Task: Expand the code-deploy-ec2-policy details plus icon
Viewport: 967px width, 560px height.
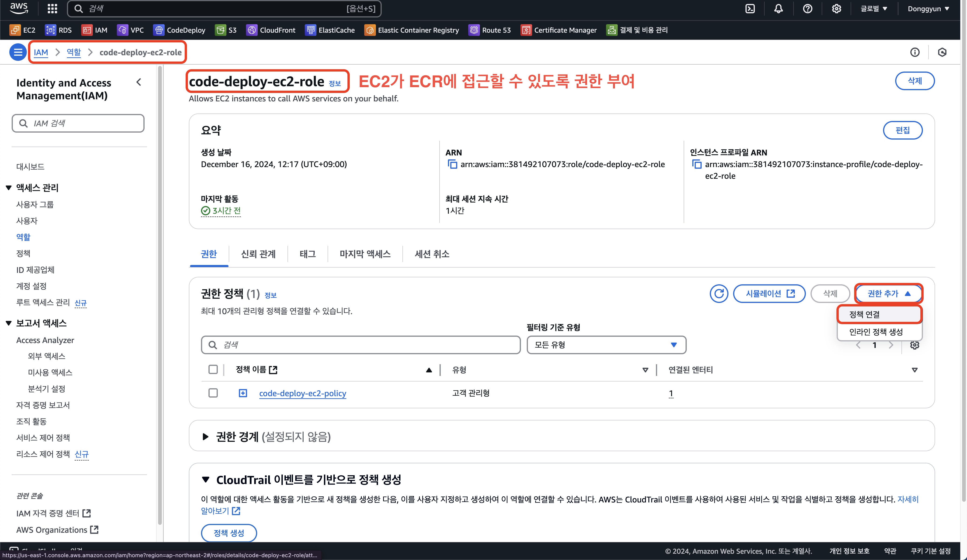Action: (x=243, y=393)
